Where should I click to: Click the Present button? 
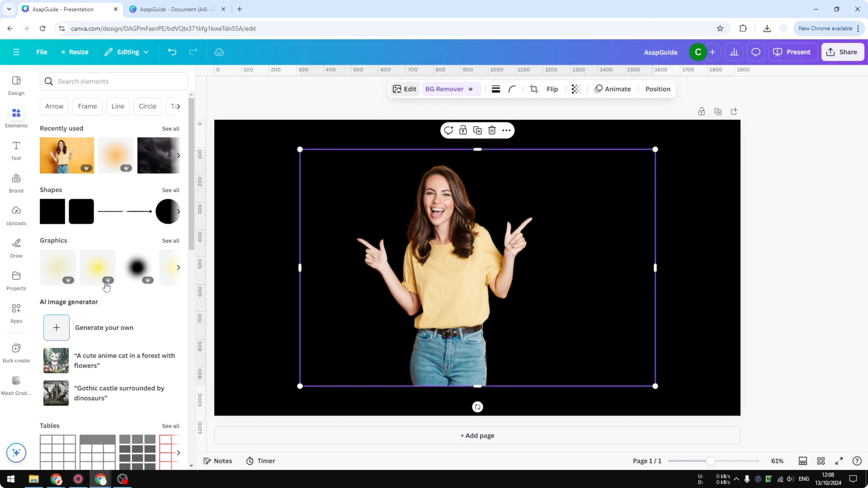point(793,52)
